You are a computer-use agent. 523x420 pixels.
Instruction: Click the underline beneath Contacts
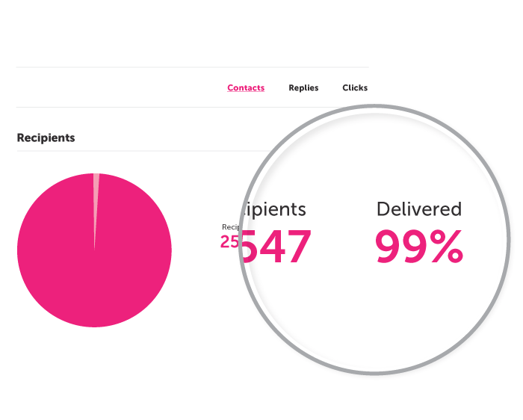(246, 91)
